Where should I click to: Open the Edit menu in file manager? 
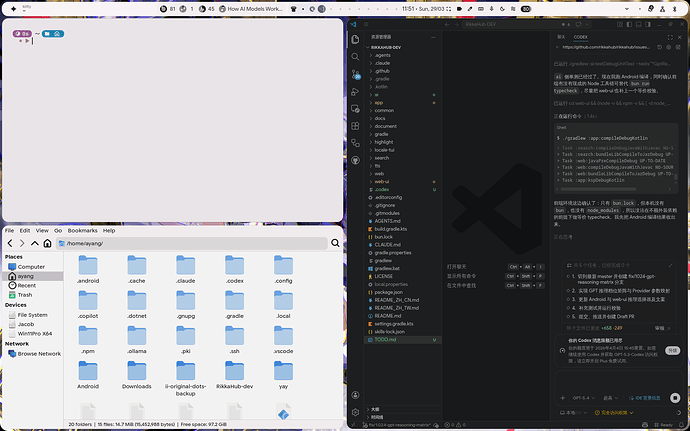tap(25, 230)
